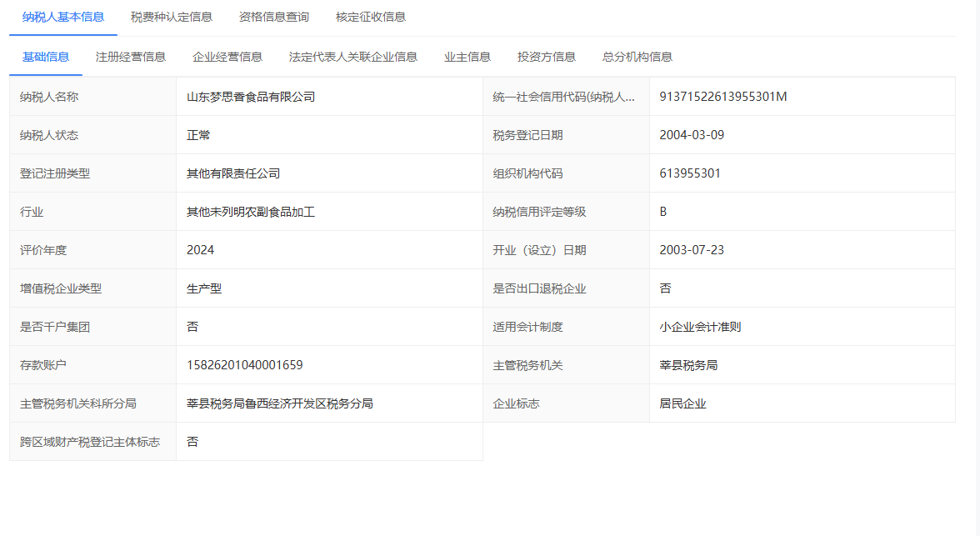The width and height of the screenshot is (980, 536).
Task: Click the 莘县税务局鲁西经济开发区税务分局 value
Action: pos(280,403)
